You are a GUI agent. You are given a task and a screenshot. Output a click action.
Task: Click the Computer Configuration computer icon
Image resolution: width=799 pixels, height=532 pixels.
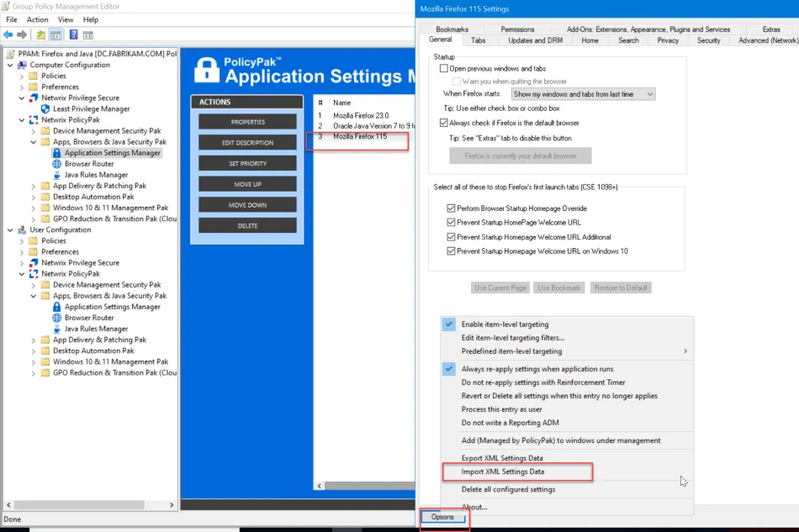point(22,66)
